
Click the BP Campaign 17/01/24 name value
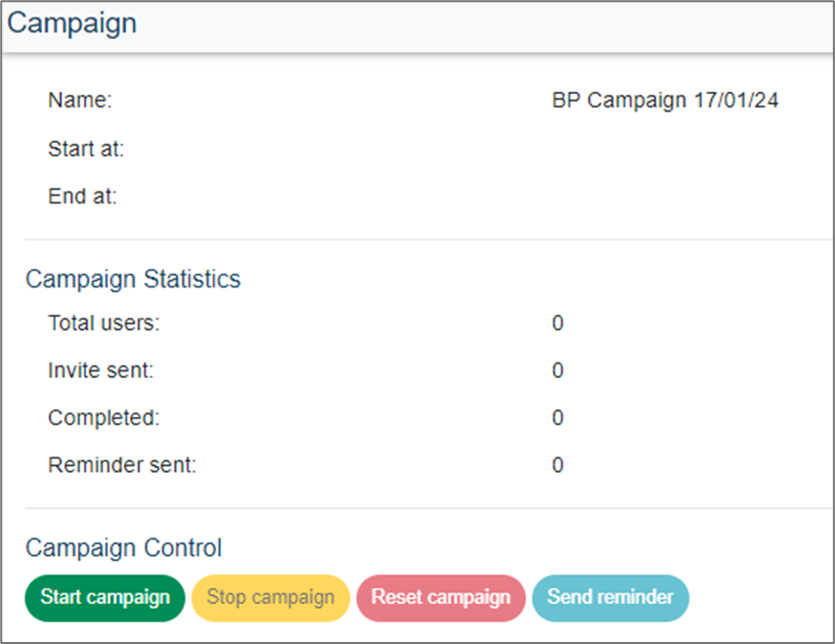click(x=665, y=100)
